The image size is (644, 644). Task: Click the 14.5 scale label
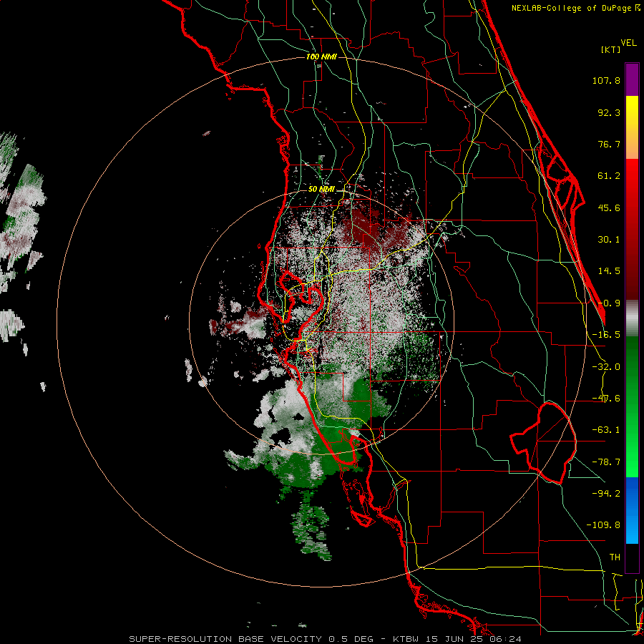609,271
